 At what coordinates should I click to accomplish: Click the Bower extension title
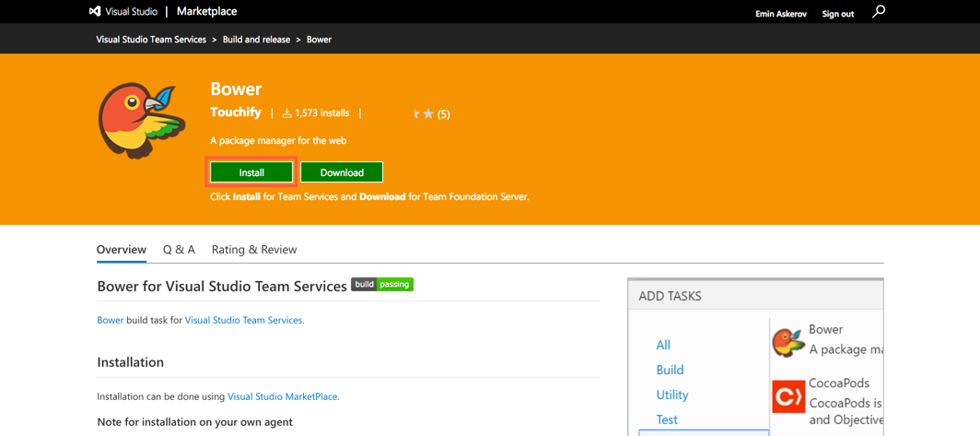tap(236, 88)
